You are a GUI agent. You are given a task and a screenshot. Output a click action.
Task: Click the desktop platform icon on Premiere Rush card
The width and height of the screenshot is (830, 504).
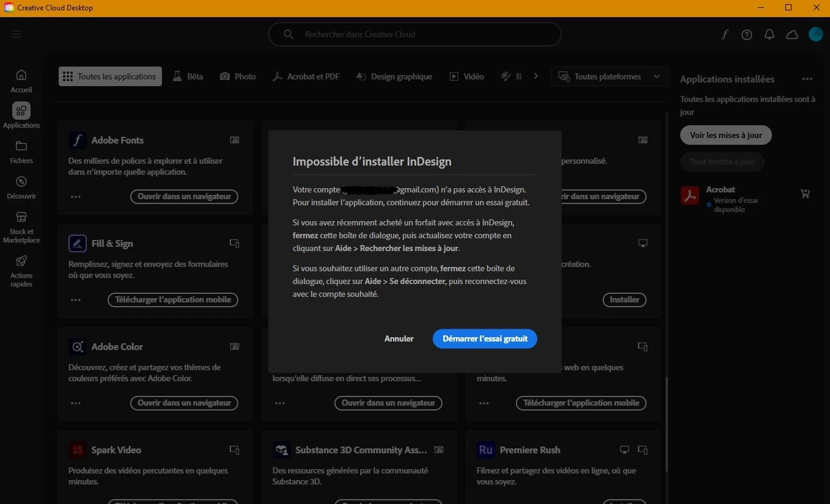(625, 450)
